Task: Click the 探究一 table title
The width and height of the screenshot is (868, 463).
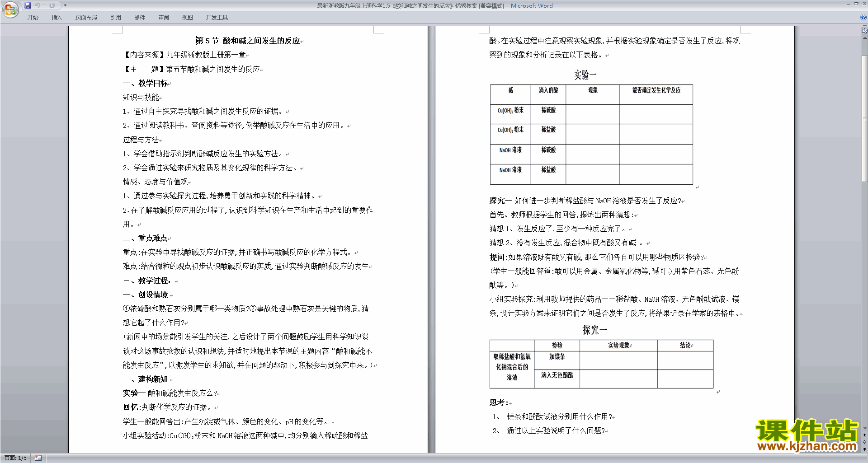Action: tap(594, 330)
